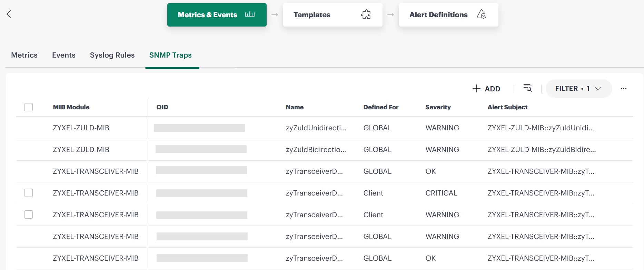
Task: Click the ADD button
Action: point(486,89)
